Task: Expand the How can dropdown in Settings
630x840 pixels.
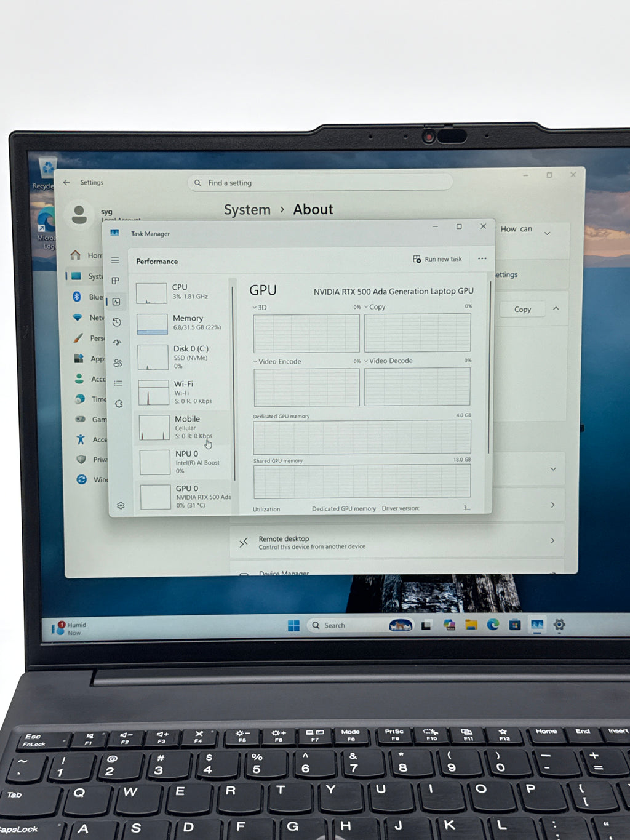Action: coord(547,233)
